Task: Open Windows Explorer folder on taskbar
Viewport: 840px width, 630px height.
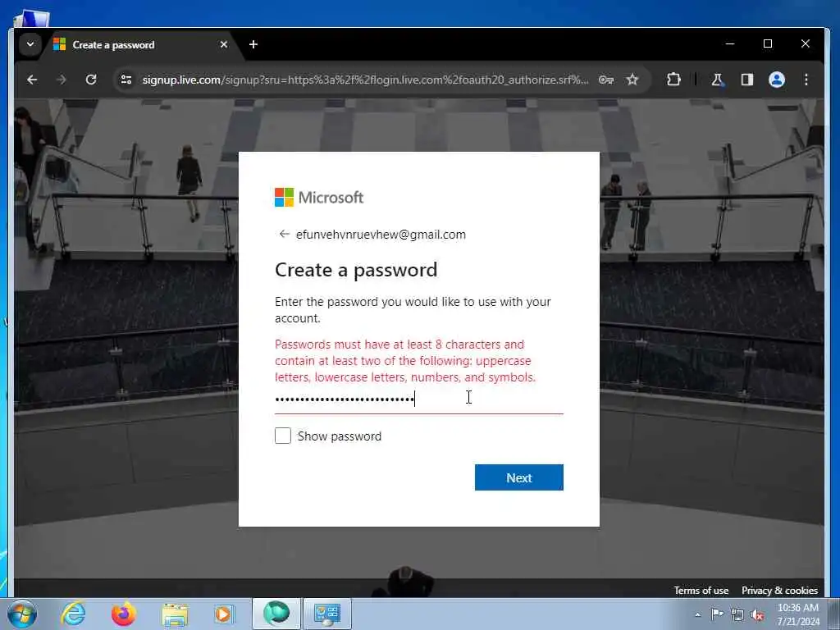Action: point(175,614)
